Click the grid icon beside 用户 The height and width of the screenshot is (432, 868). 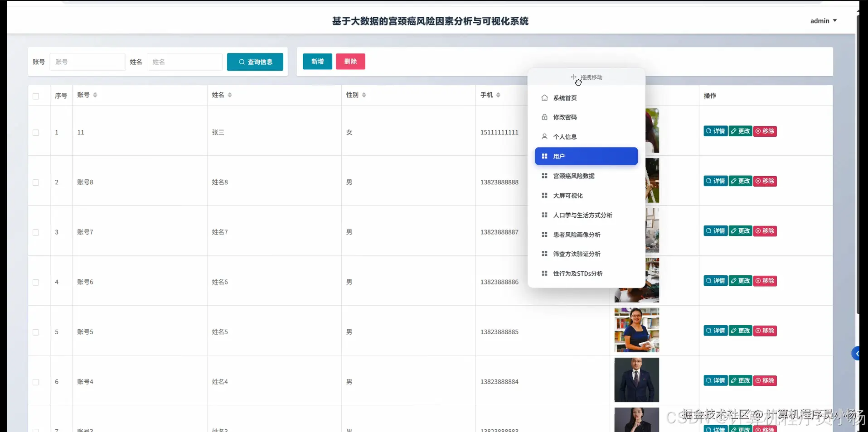544,156
